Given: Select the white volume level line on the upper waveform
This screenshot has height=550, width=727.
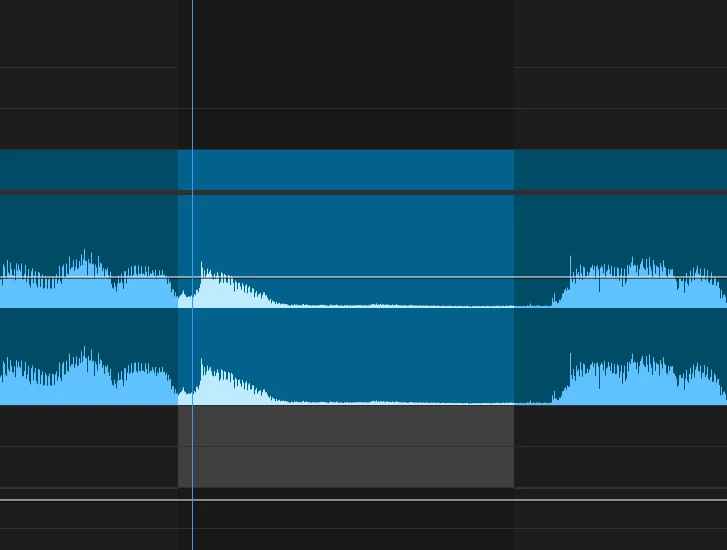Looking at the screenshot, I should tap(364, 277).
